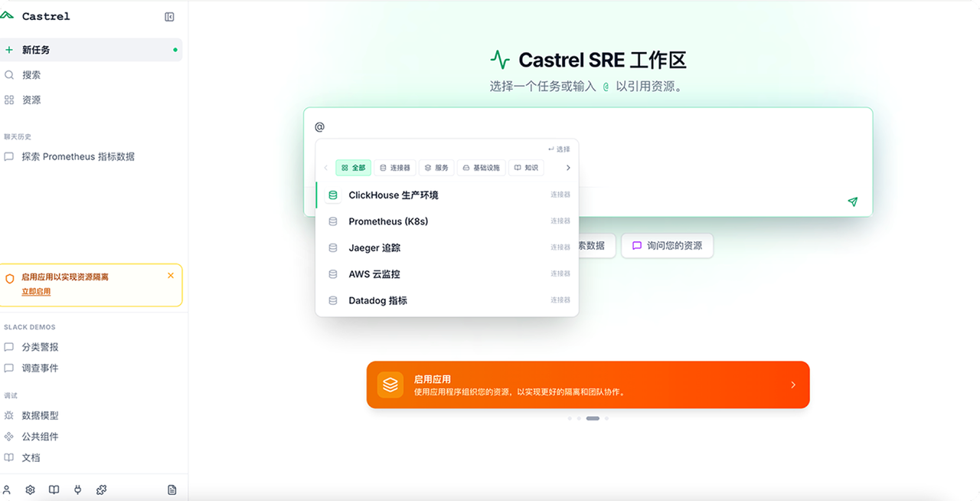Click the arrow on the 启用应用 card
This screenshot has height=501, width=980.
coord(793,385)
